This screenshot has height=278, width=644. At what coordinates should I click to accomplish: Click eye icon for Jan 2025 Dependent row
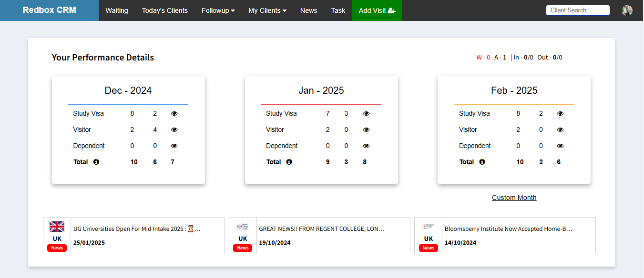366,146
